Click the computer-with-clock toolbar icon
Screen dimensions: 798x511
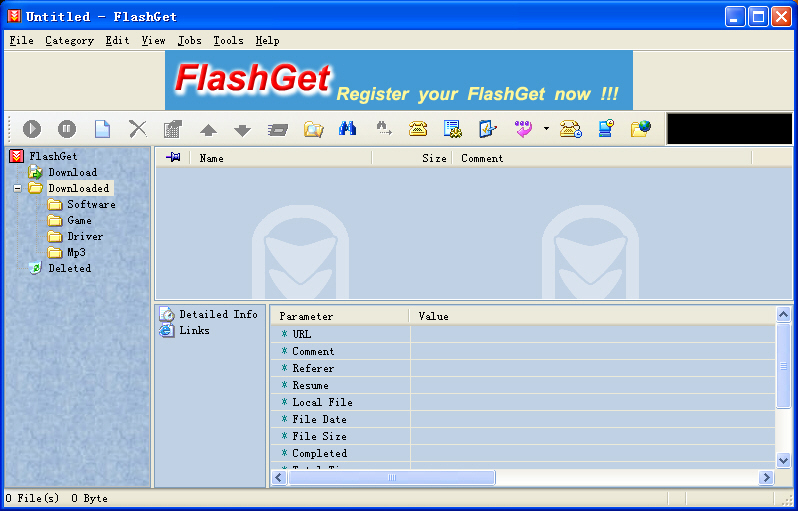coord(606,129)
